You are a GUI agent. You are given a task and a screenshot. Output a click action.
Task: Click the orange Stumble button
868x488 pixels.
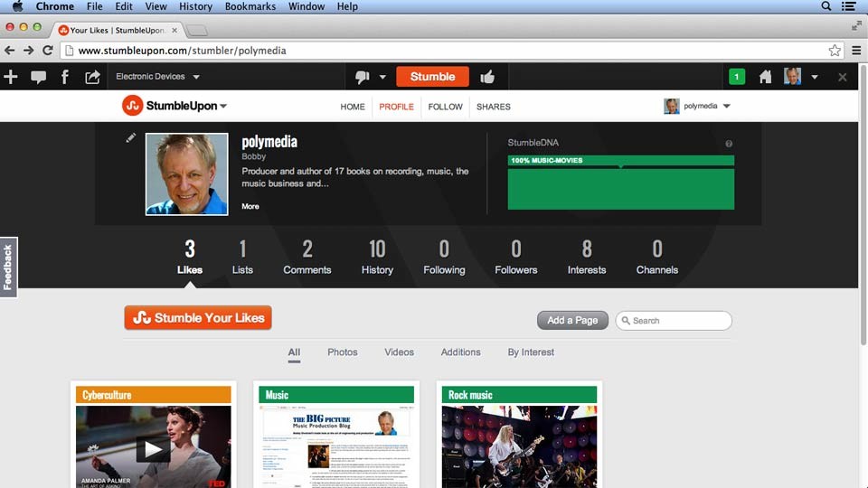coord(432,77)
